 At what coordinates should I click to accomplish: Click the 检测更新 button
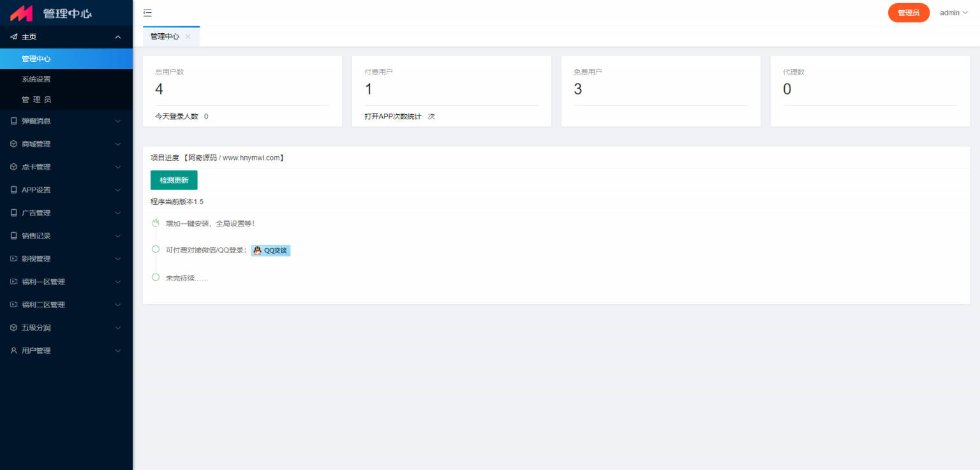coord(174,180)
